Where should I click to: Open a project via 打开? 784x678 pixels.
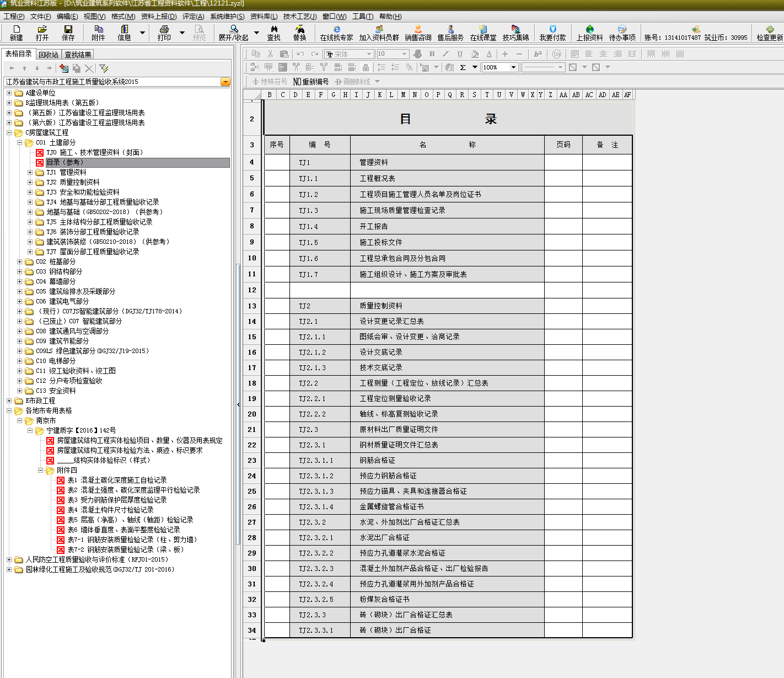[42, 33]
